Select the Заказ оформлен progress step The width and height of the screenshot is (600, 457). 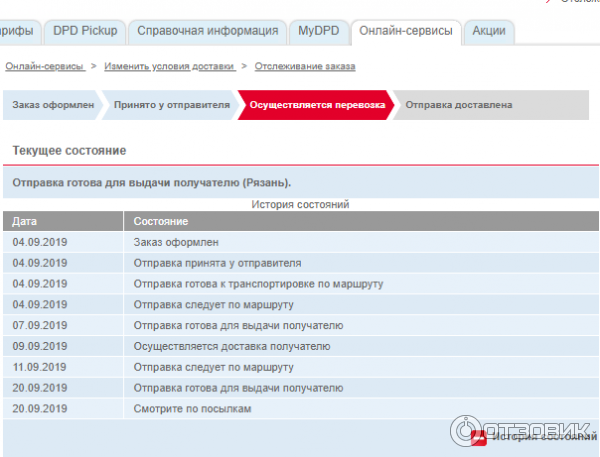pos(52,105)
